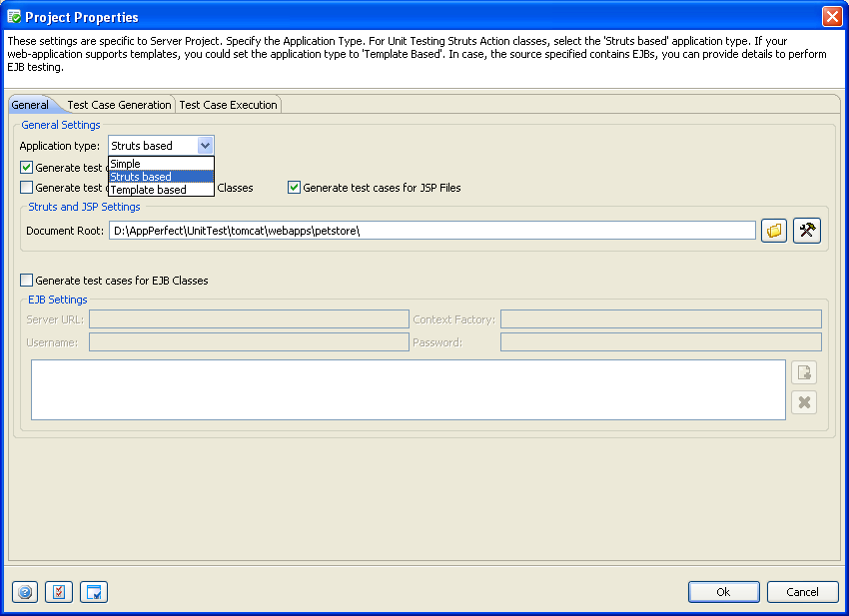Screen dimensions: 849x616
Task: Click the hammer tools icon beside Document Root
Action: (807, 231)
